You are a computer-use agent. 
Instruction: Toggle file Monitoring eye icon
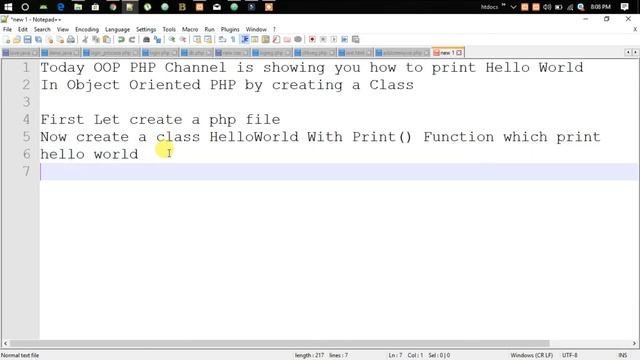(x=298, y=40)
